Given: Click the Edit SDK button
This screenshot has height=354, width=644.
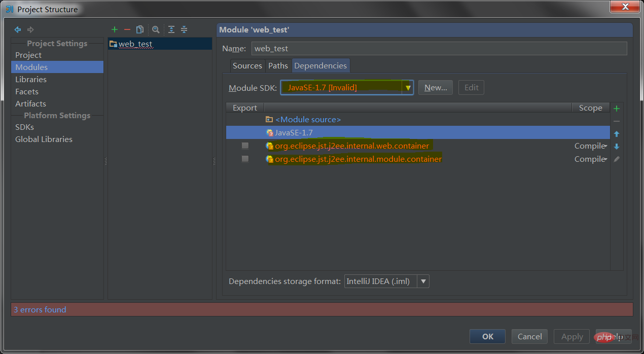Looking at the screenshot, I should [471, 88].
